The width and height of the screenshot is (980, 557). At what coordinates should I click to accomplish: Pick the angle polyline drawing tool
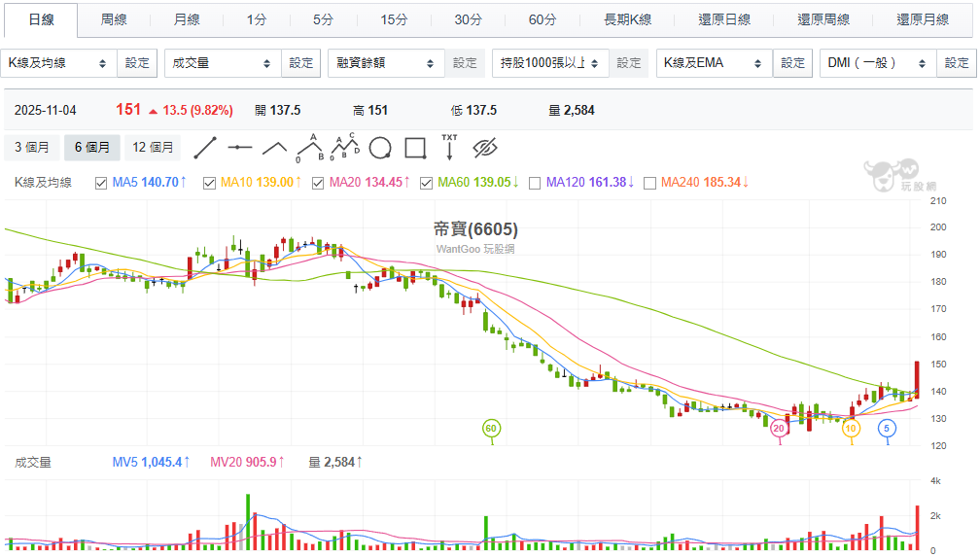pos(274,148)
